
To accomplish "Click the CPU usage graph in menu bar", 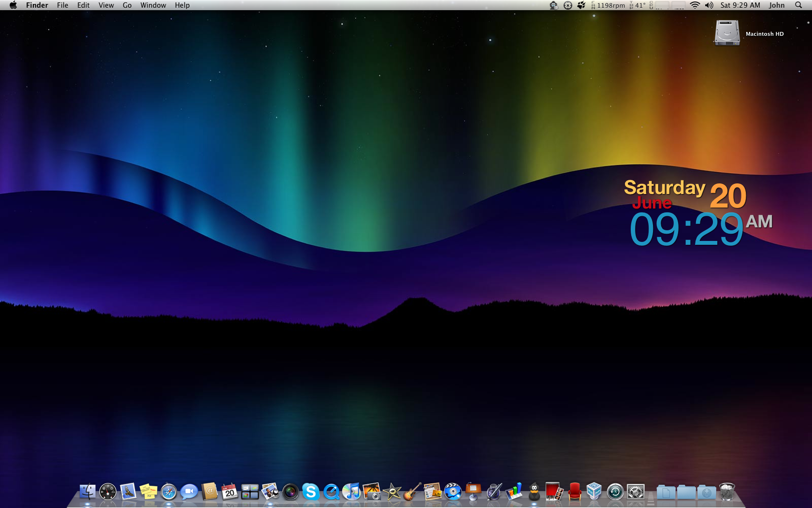I will [x=667, y=5].
